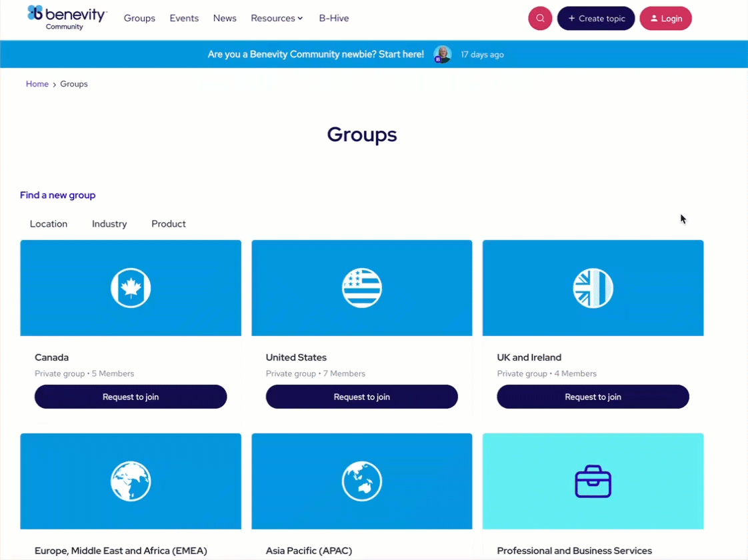Open the Groups menu item in the navbar
This screenshot has height=560, width=748.
(139, 18)
